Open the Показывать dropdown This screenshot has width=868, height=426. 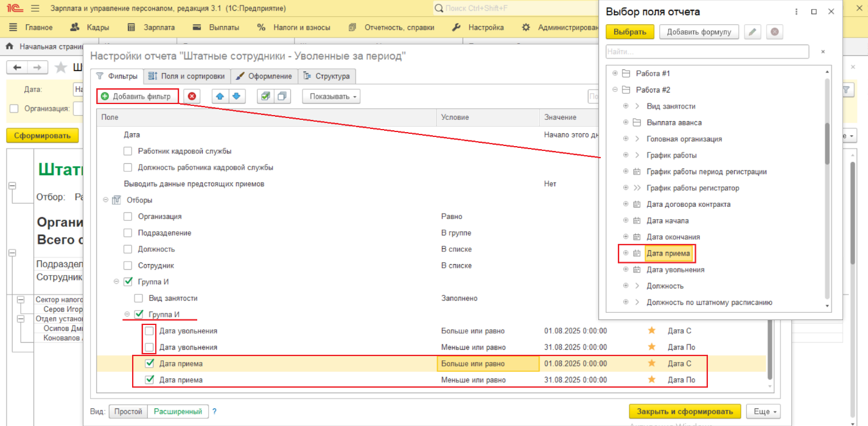[x=331, y=96]
